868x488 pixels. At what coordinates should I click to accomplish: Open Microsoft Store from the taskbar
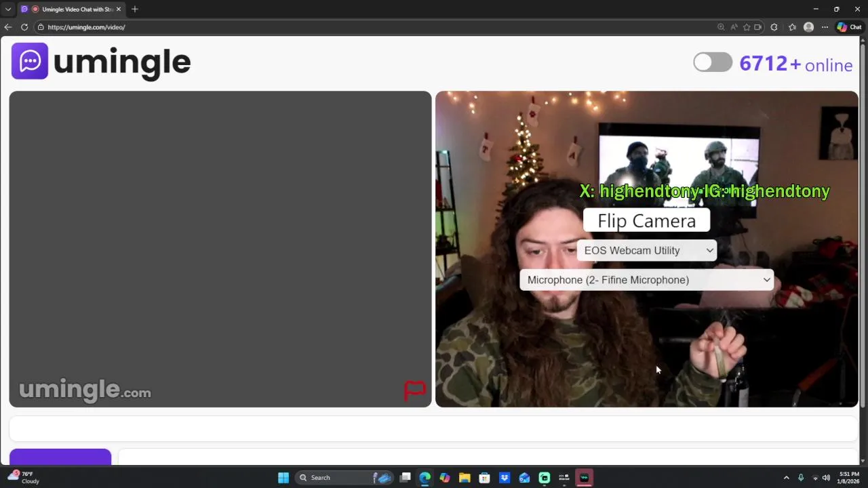click(484, 478)
